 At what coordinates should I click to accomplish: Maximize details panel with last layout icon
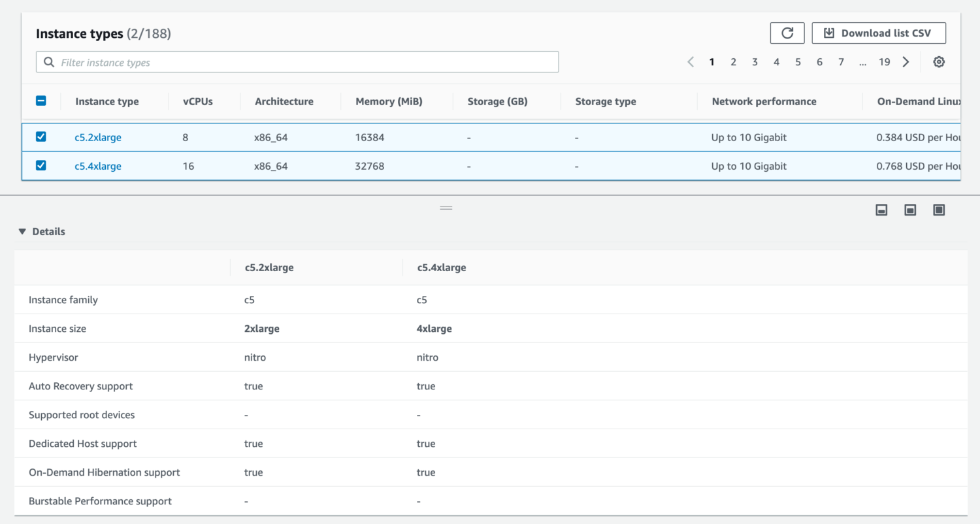939,210
